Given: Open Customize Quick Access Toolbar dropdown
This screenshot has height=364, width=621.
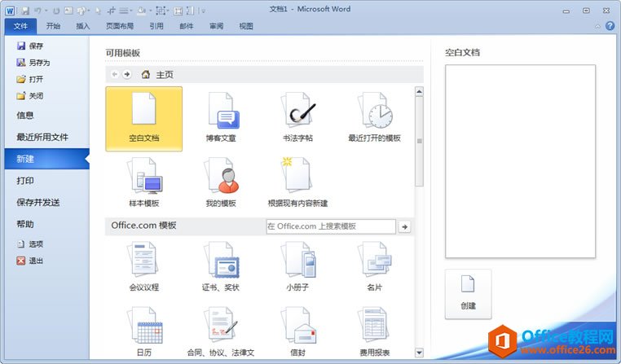Looking at the screenshot, I should (204, 11).
